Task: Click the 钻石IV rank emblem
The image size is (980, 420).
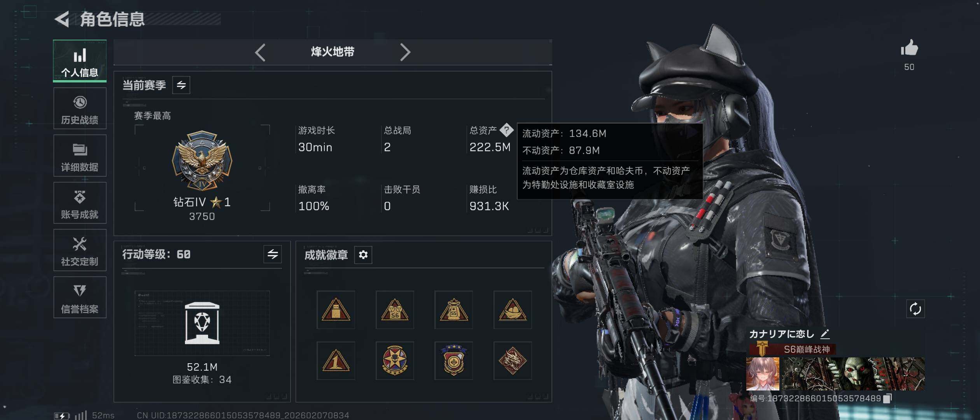Action: point(202,161)
